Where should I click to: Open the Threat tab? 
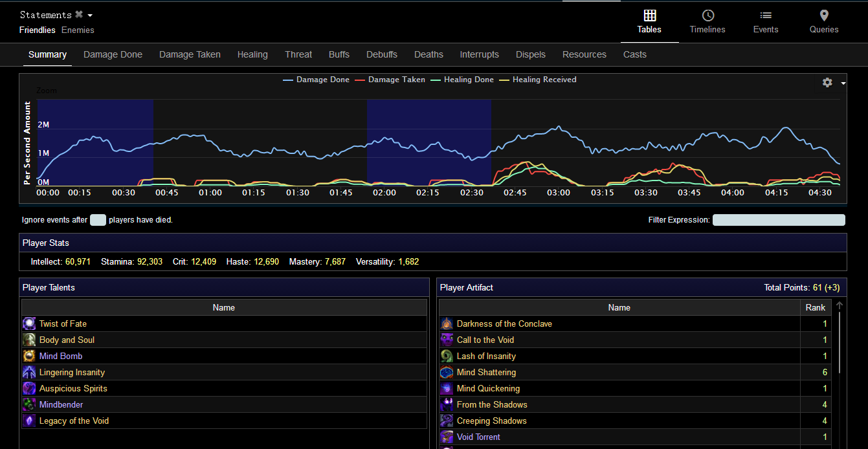coord(298,54)
